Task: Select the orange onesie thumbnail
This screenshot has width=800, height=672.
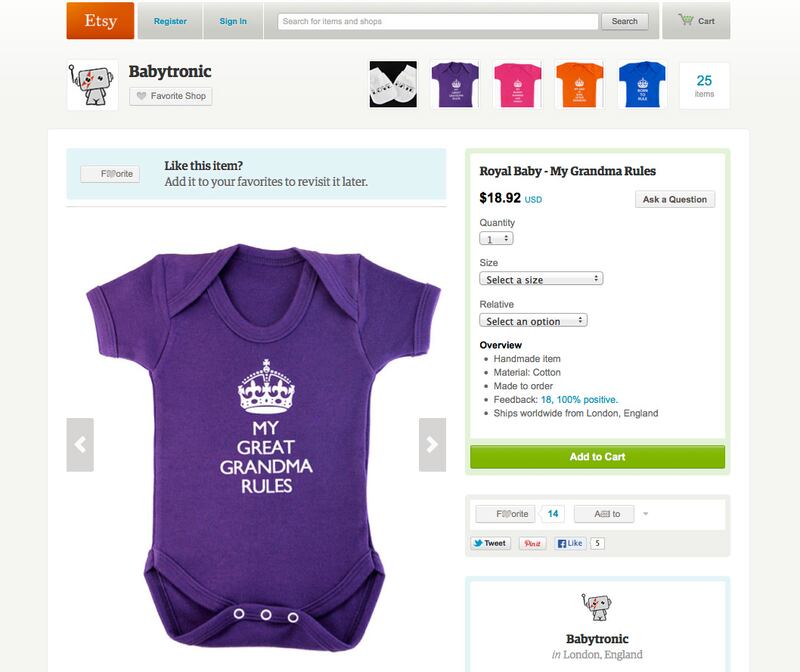Action: (x=580, y=85)
